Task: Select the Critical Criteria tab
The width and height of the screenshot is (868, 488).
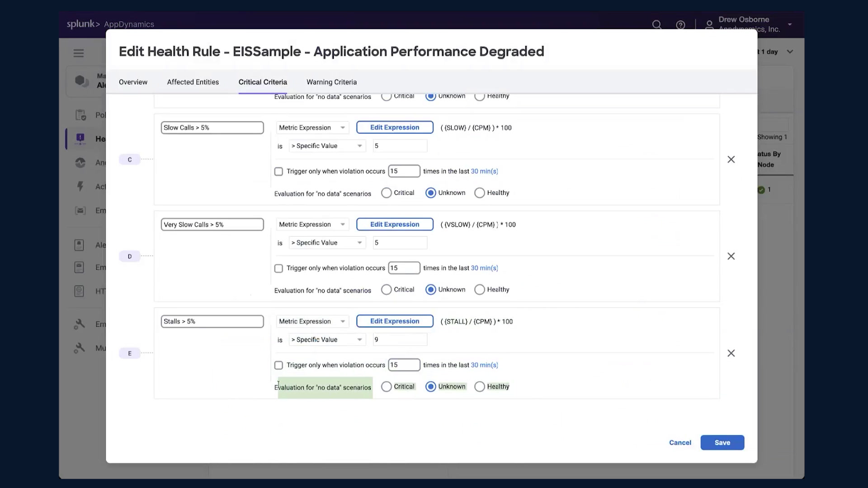Action: click(263, 82)
